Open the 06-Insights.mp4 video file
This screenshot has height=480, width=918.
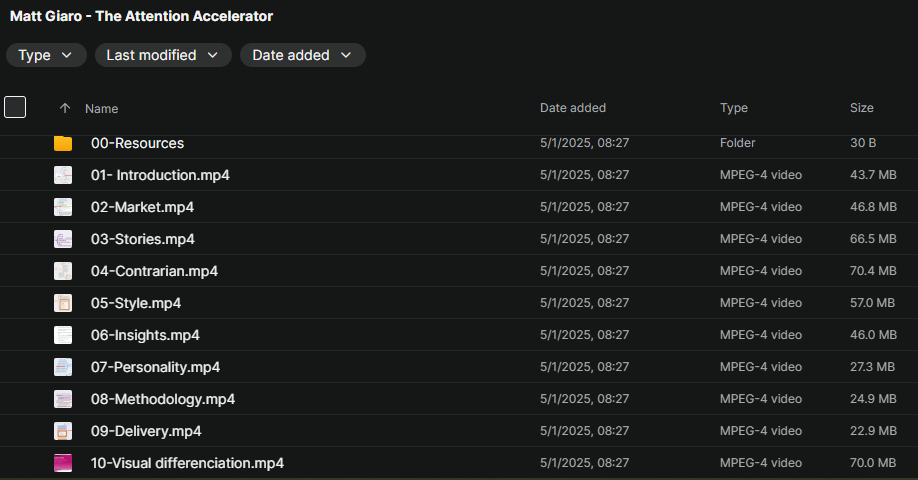[145, 335]
